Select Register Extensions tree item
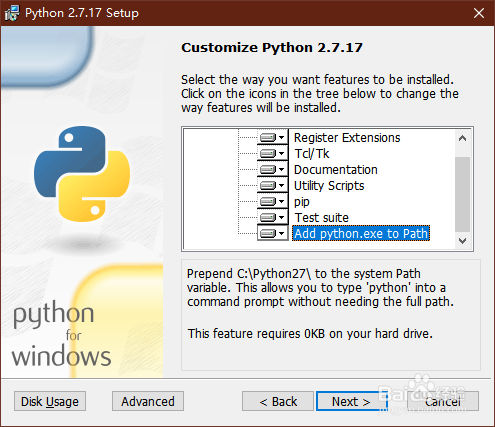The width and height of the screenshot is (495, 427). click(347, 138)
